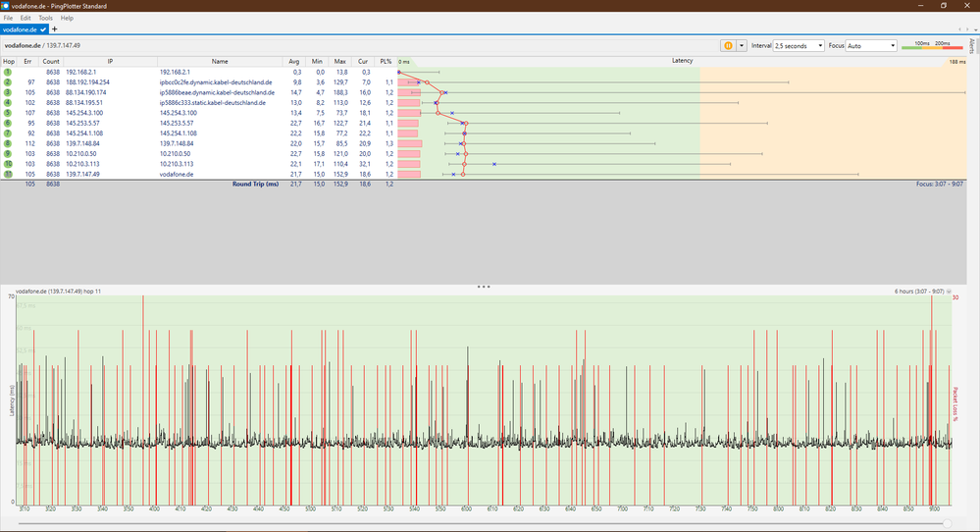
Task: Click the Avg column header
Action: pos(295,61)
